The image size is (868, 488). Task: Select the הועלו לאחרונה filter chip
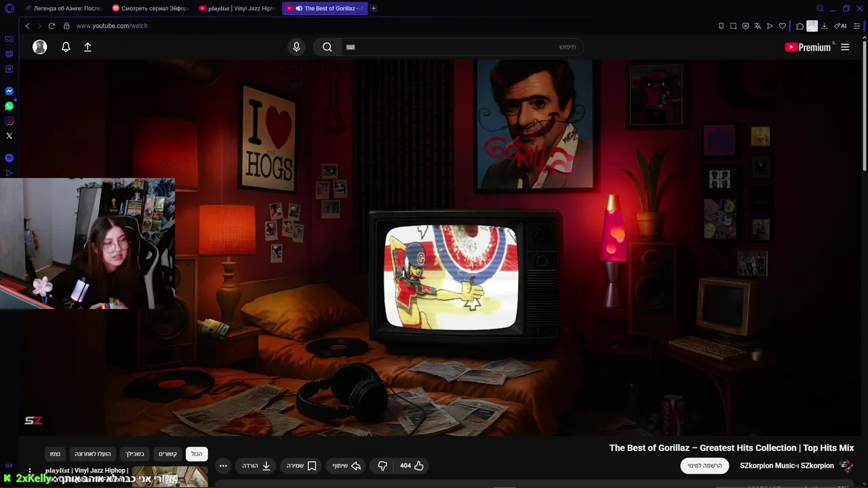92,453
